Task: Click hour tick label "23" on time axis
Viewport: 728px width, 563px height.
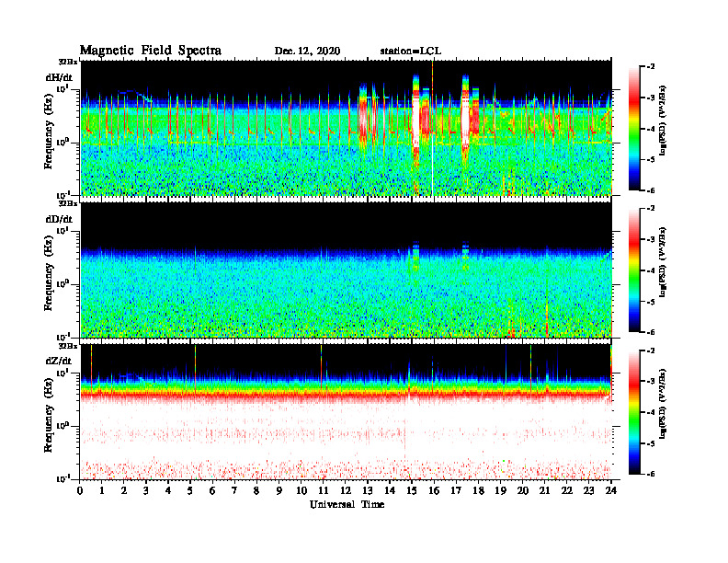Action: tap(588, 491)
